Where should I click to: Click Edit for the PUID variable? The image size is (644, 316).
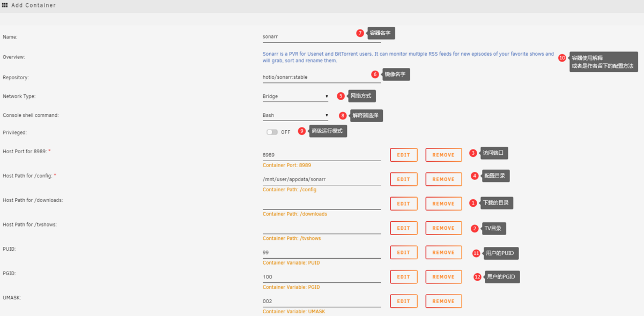click(x=404, y=252)
